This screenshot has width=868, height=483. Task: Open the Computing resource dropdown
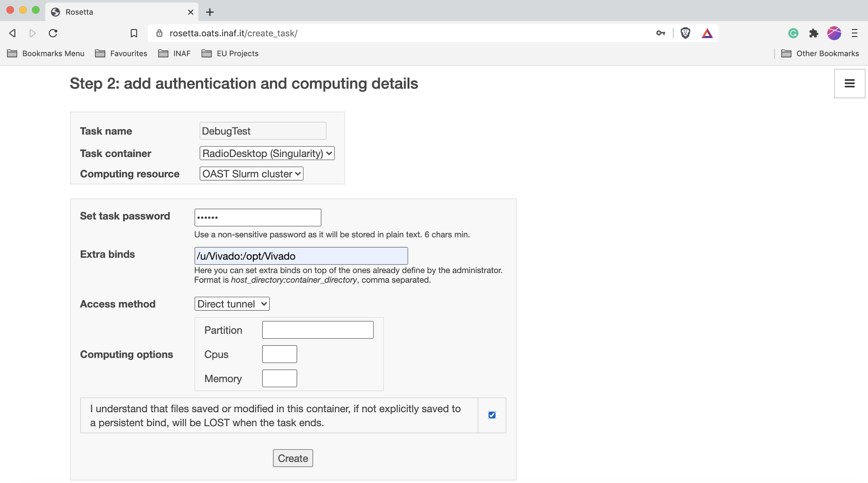point(251,174)
